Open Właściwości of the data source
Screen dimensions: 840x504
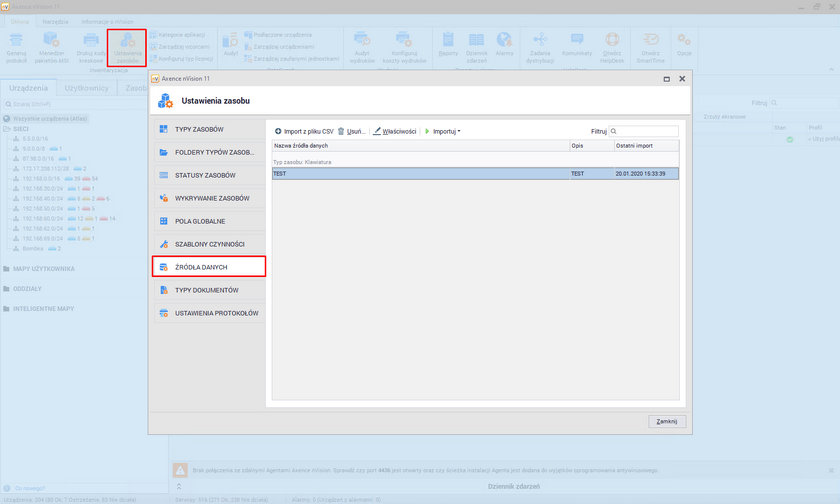point(394,131)
